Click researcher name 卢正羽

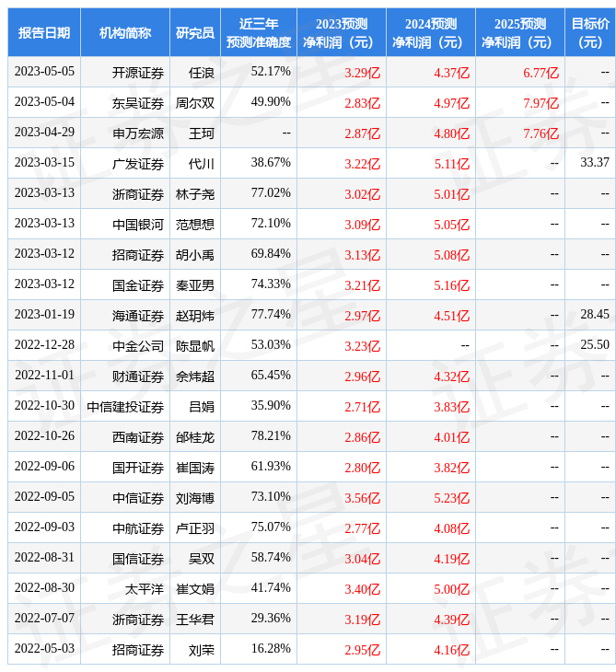[195, 529]
